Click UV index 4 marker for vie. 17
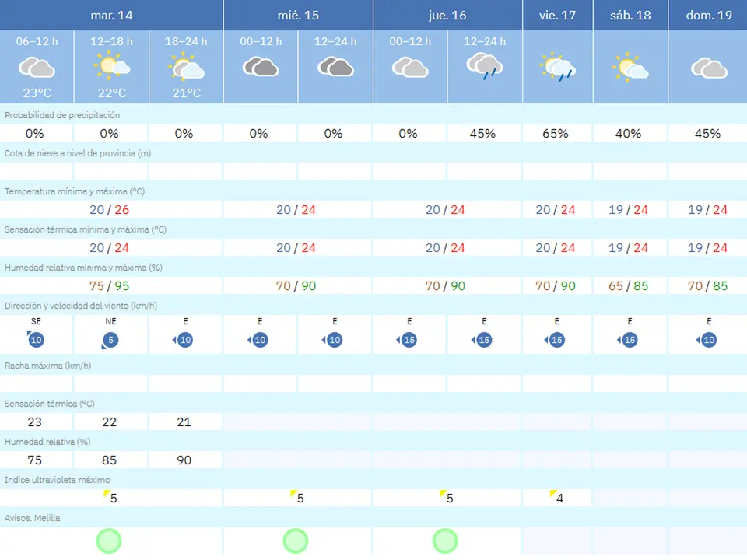Screen dimensions: 747x560 tap(557, 497)
